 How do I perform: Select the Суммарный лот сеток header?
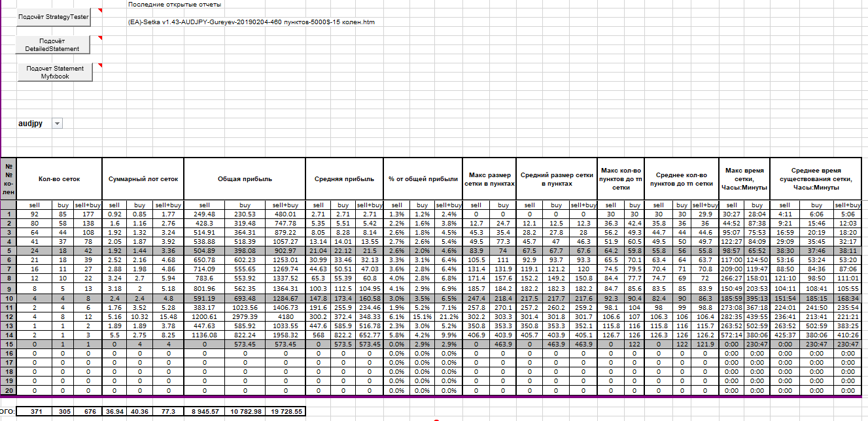(x=143, y=178)
